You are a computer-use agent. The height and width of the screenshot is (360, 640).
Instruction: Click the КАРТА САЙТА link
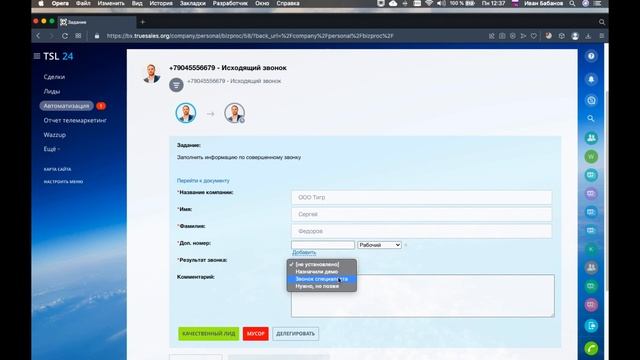click(x=58, y=169)
